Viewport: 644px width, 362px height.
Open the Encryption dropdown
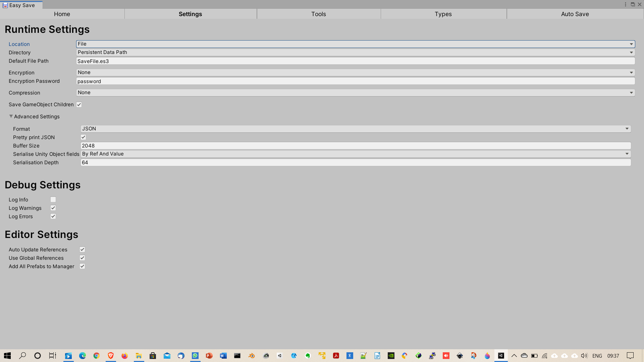point(356,72)
